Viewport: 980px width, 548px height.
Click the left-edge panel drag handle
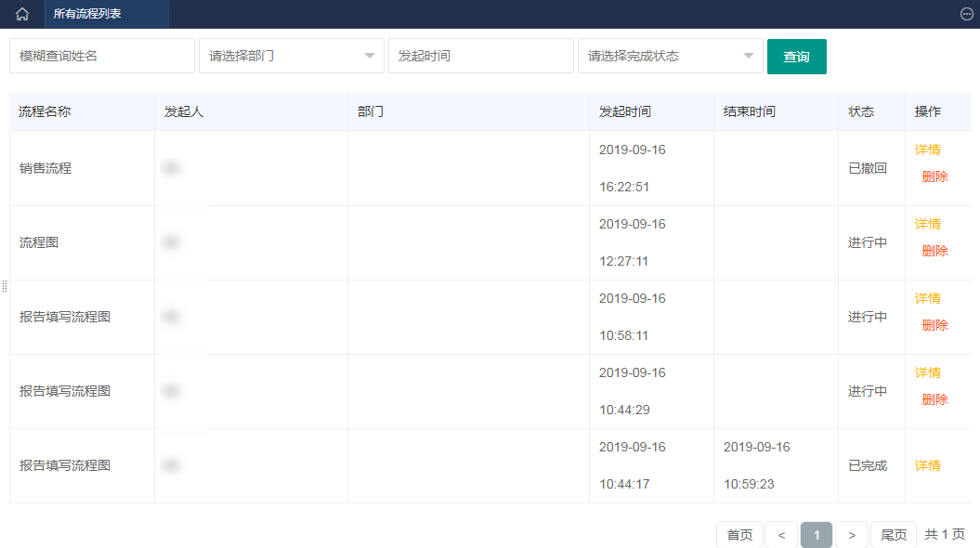point(5,286)
